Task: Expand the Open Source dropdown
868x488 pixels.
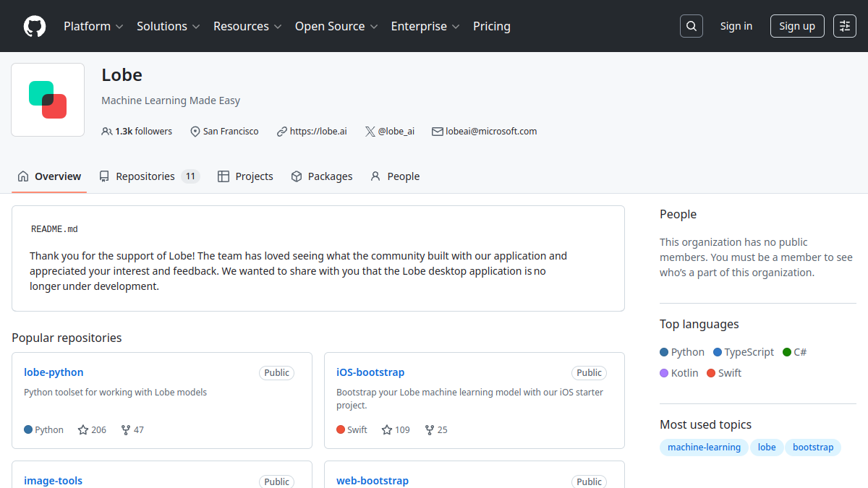Action: coord(336,26)
